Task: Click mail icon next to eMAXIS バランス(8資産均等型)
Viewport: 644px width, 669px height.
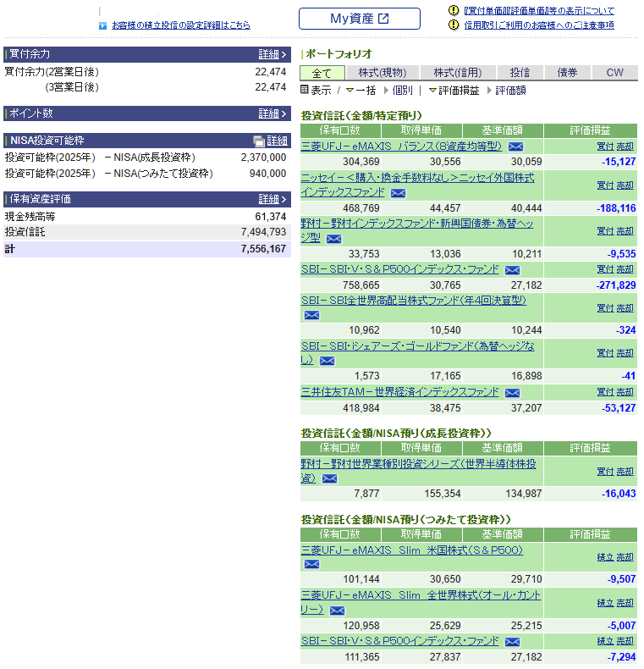Action: (515, 147)
